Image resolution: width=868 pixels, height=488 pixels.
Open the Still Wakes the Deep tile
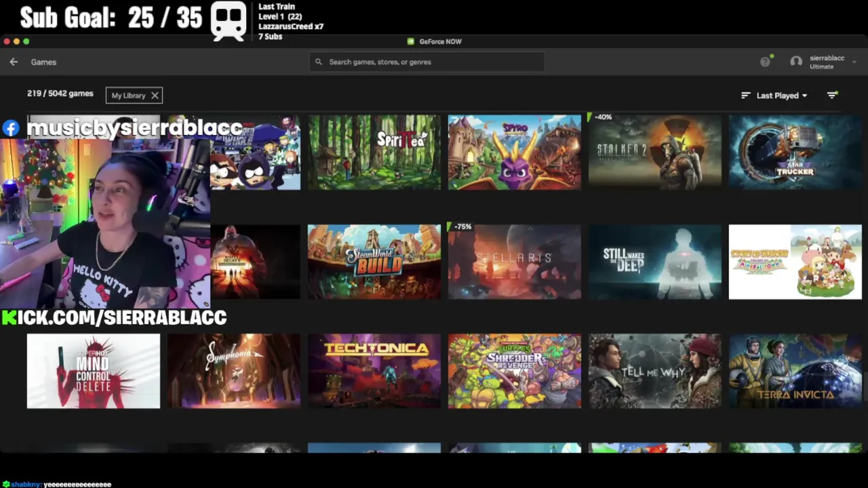655,262
